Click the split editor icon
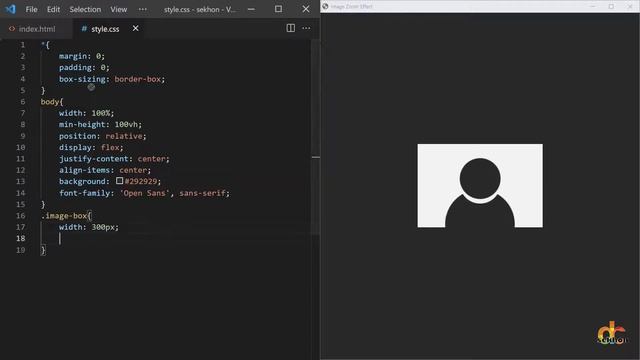This screenshot has width=640, height=360. tap(290, 28)
